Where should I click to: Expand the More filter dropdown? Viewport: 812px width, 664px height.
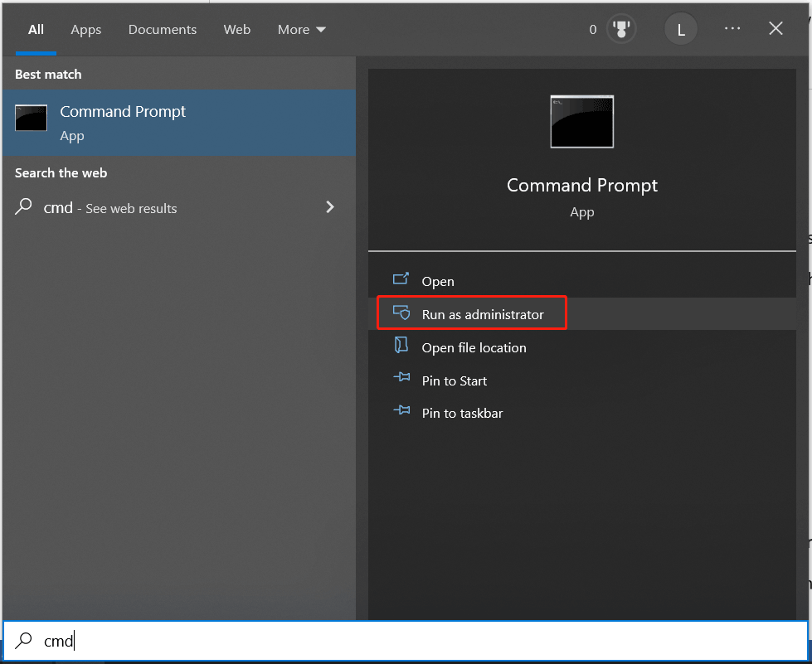pos(301,30)
